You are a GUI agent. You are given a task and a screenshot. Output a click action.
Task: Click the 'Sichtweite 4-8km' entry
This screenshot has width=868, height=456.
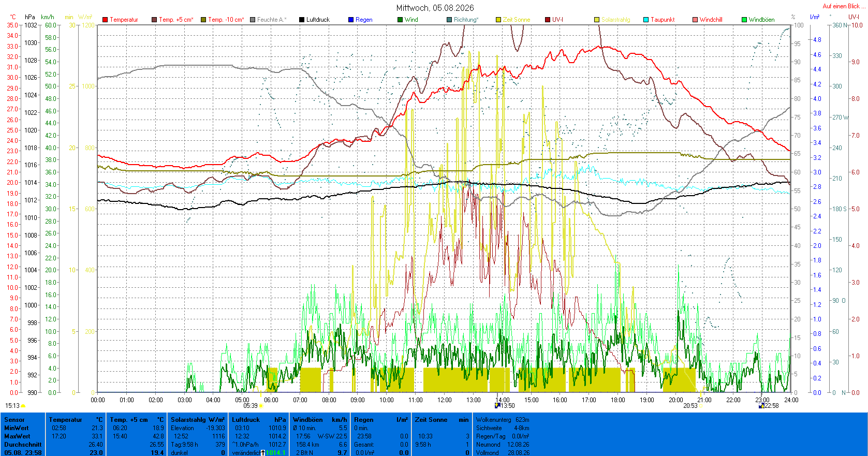[503, 428]
